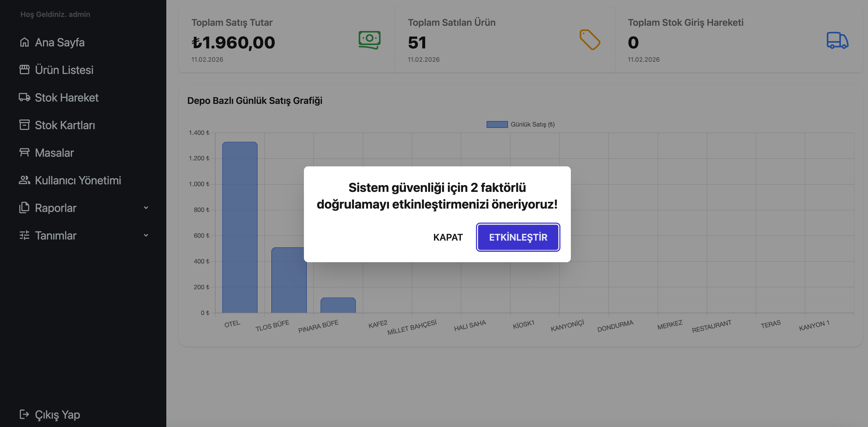
Task: Click the TLOS BÜFE bar in the chart
Action: click(x=289, y=280)
